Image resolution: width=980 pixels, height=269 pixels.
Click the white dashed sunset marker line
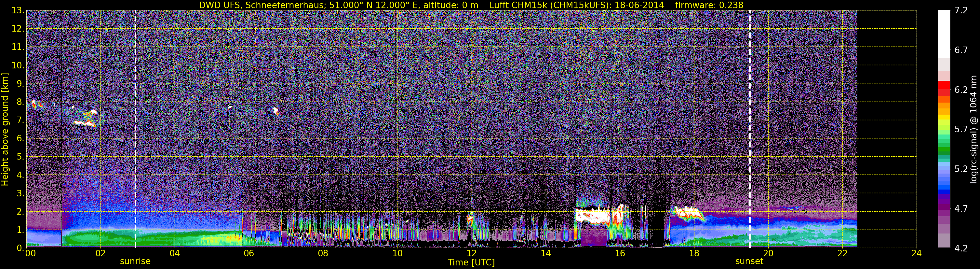(750, 129)
